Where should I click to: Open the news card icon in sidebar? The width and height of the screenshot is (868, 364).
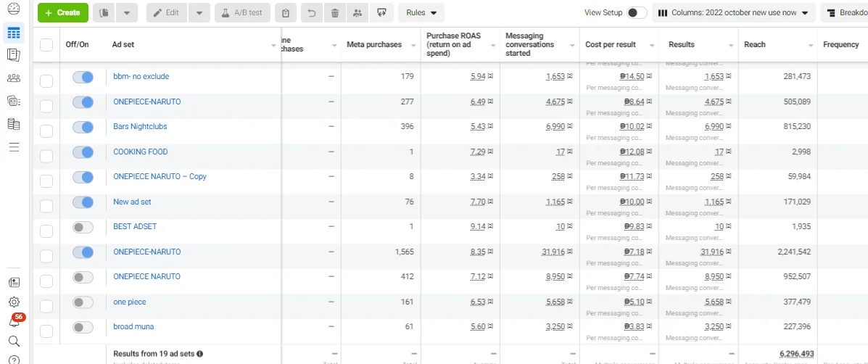[x=14, y=282]
